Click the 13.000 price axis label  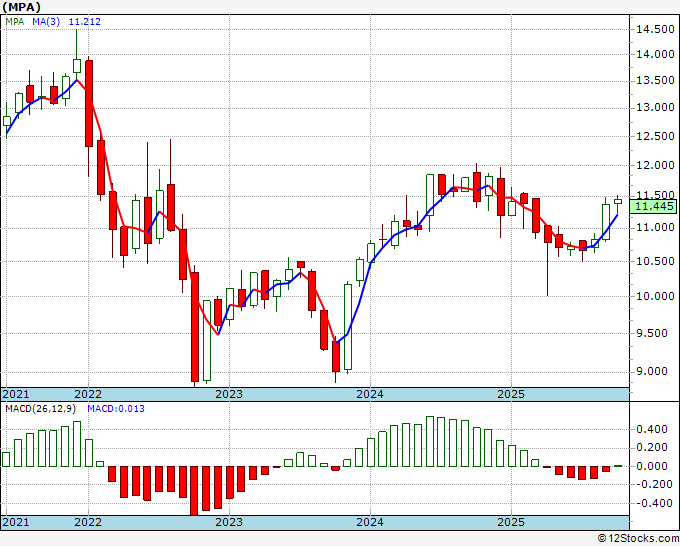point(655,108)
